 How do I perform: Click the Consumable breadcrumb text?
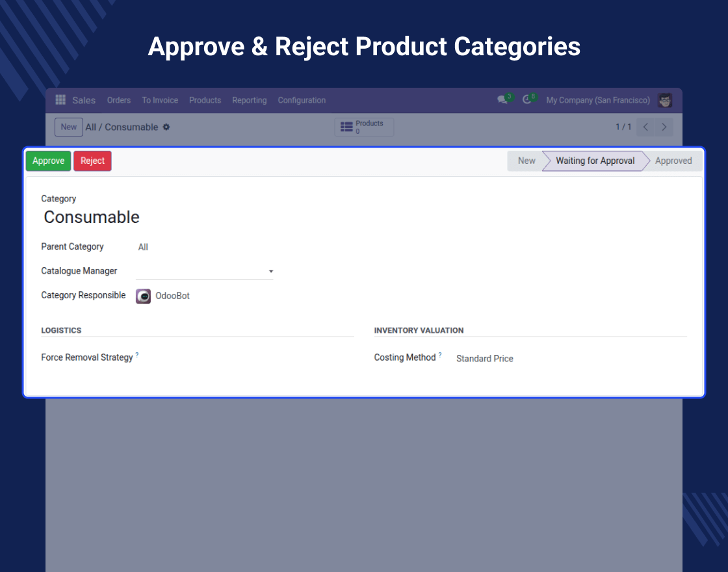(x=131, y=127)
